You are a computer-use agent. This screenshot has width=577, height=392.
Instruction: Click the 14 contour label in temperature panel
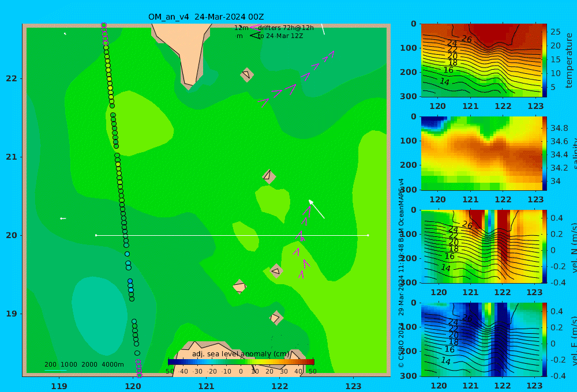(x=445, y=82)
